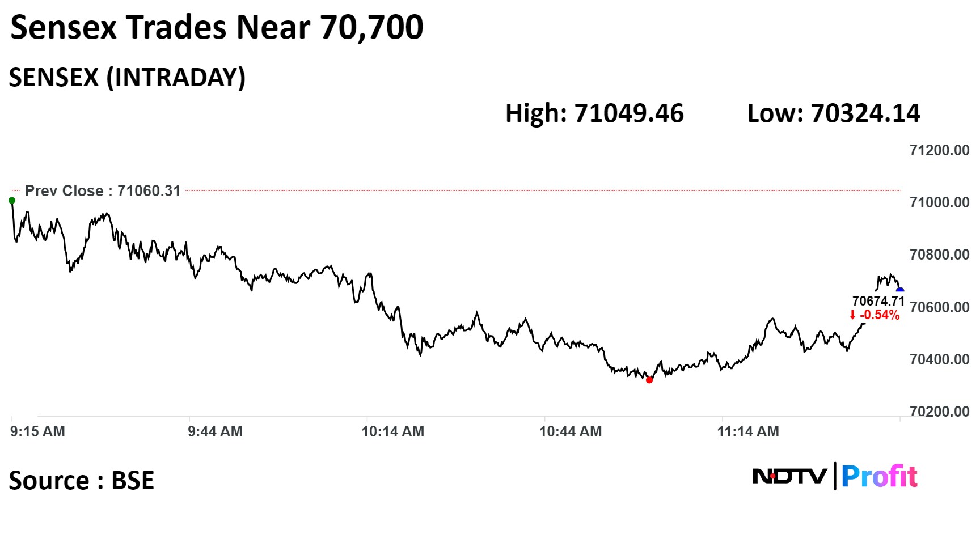Click the Source : BSE text

(82, 481)
